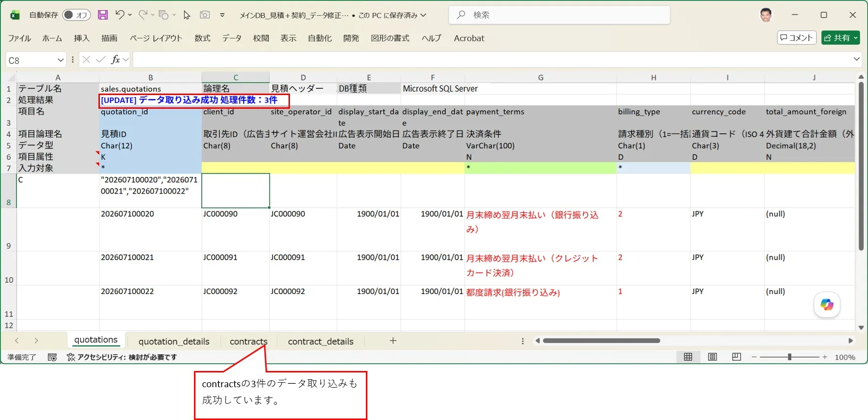Click into the 検索 search box
Screen dimensions: 868x420
click(x=559, y=15)
